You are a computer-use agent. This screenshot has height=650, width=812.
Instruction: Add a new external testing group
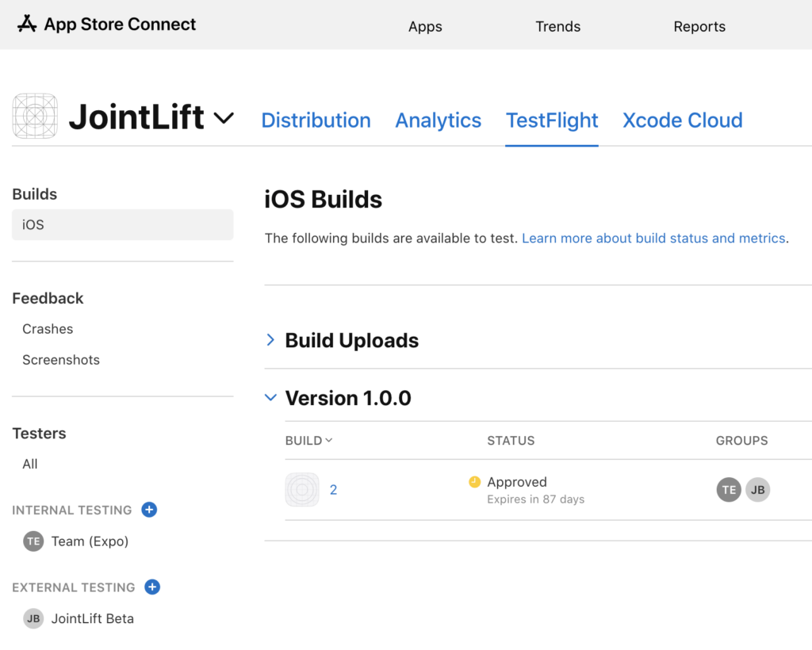152,587
